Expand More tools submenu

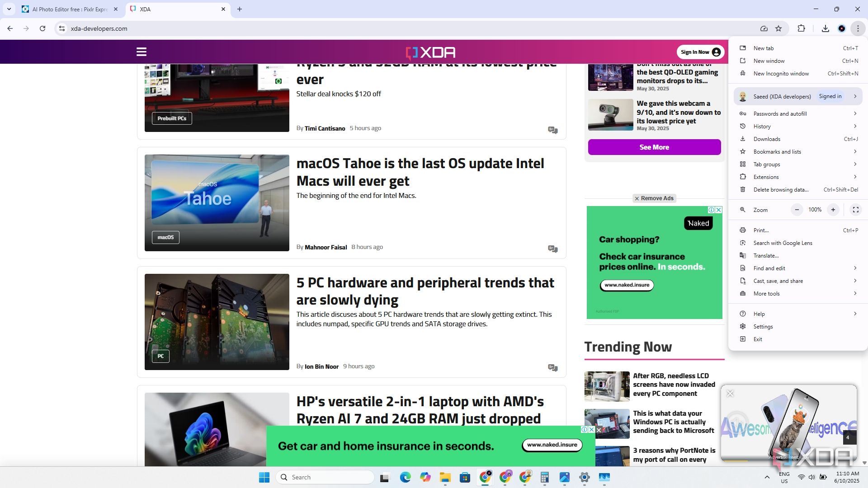[x=798, y=294]
